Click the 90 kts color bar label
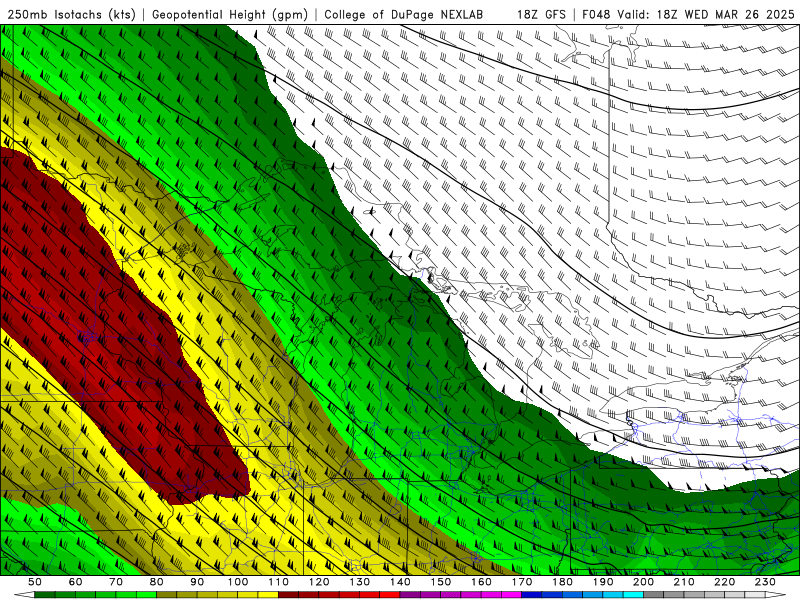This screenshot has height=600, width=800. (197, 582)
